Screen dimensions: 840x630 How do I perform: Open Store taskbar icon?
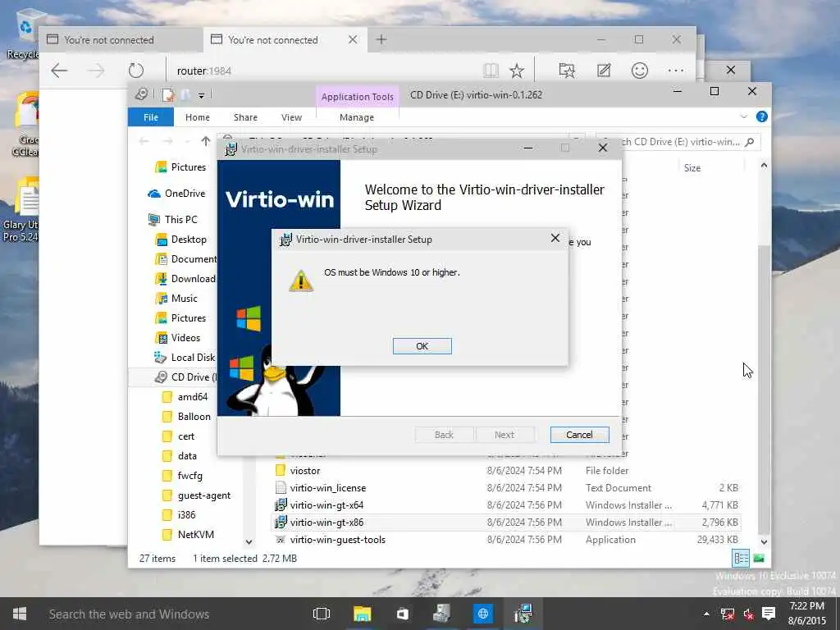tap(402, 614)
